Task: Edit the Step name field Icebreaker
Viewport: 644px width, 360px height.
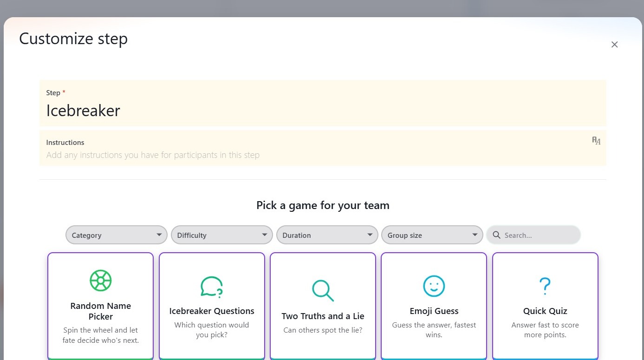Action: click(x=323, y=103)
